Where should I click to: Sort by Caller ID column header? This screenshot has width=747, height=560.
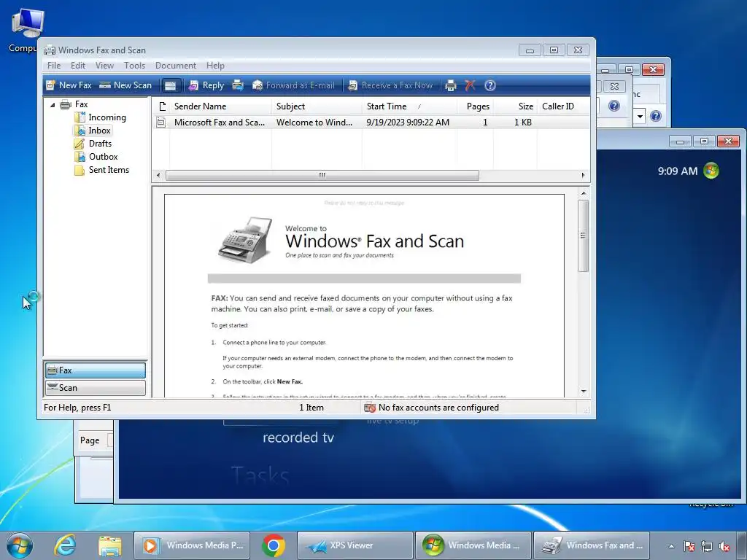(x=563, y=106)
